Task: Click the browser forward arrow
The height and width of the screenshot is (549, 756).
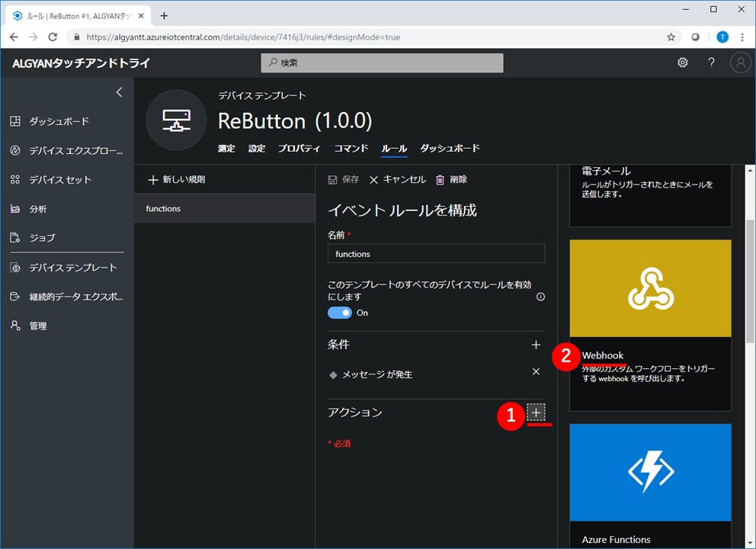Action: 34,37
